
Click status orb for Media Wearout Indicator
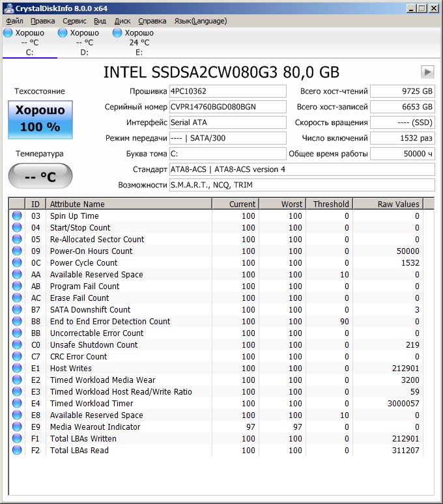tap(17, 427)
